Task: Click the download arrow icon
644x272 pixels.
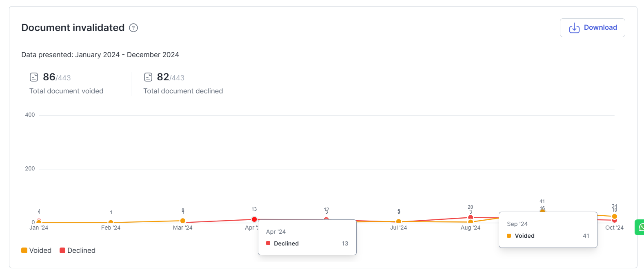Action: 574,28
